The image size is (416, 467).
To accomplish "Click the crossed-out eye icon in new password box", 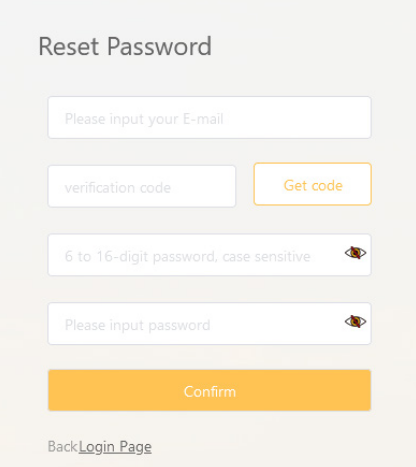I will (x=355, y=253).
